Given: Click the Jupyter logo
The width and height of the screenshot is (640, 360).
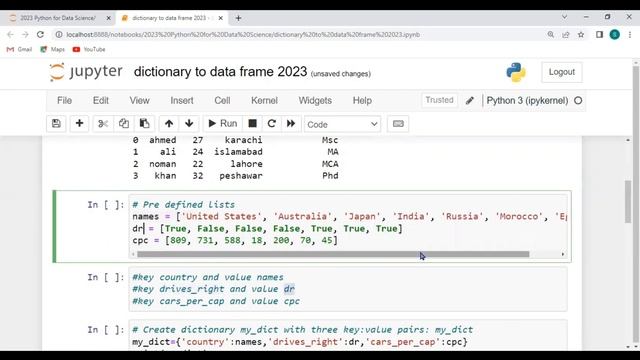Looking at the screenshot, I should 86,72.
